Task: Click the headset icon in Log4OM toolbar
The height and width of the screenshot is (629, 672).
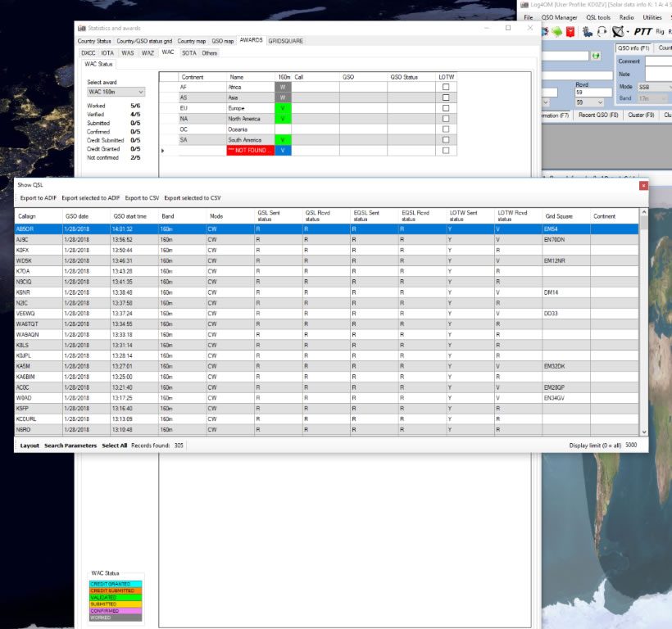Action: pyautogui.click(x=602, y=32)
